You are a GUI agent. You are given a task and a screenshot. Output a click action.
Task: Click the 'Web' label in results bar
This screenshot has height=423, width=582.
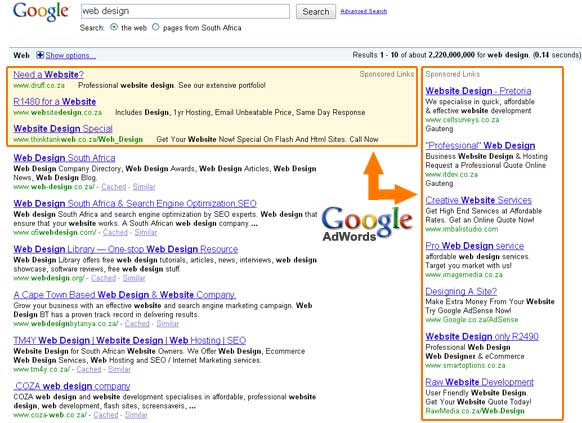coord(21,55)
